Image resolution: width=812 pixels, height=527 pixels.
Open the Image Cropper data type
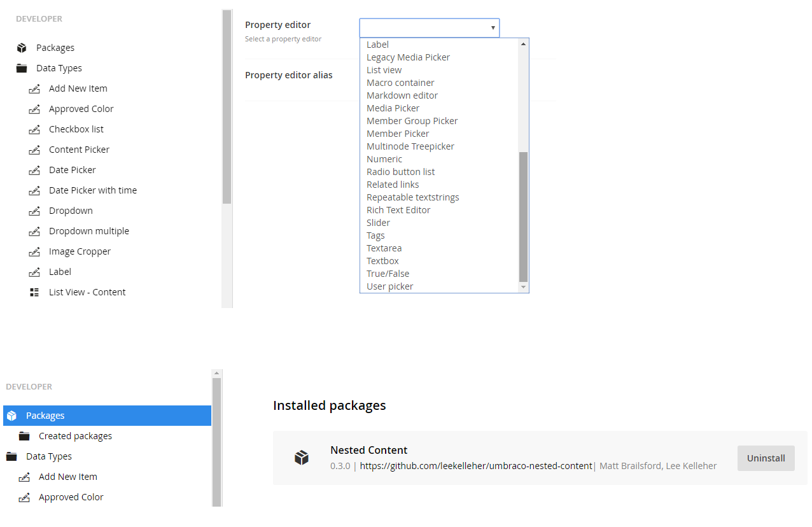pos(80,251)
